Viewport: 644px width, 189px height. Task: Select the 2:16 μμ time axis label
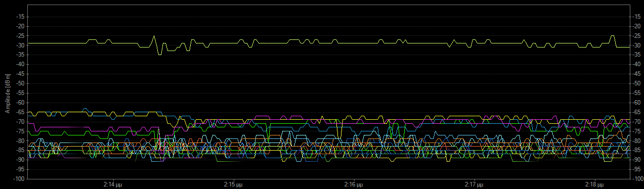click(x=354, y=185)
